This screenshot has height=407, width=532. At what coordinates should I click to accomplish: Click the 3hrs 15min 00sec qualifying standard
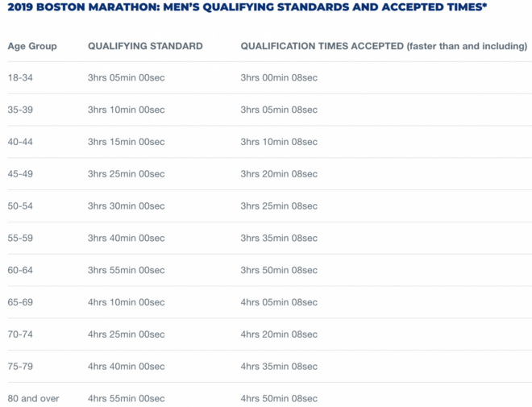pos(127,142)
